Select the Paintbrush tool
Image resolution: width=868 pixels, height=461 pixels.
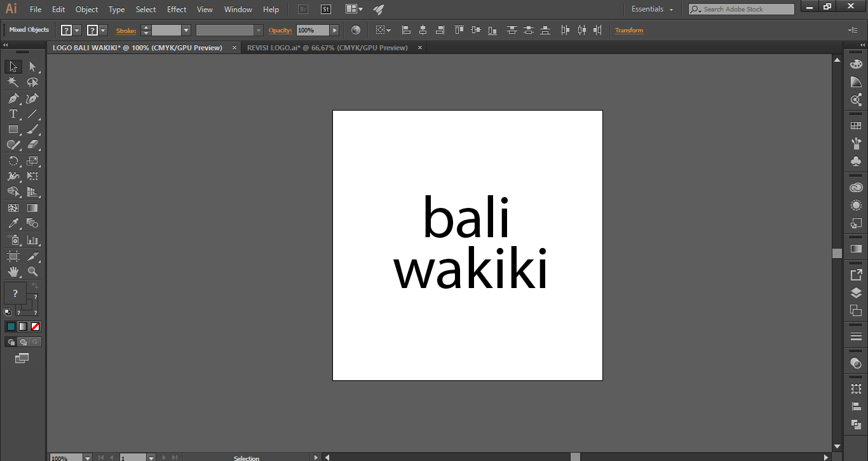point(32,129)
